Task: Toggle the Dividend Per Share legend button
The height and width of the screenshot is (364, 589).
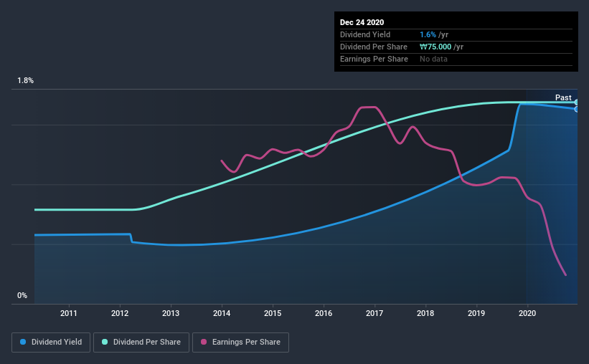Action: [141, 343]
